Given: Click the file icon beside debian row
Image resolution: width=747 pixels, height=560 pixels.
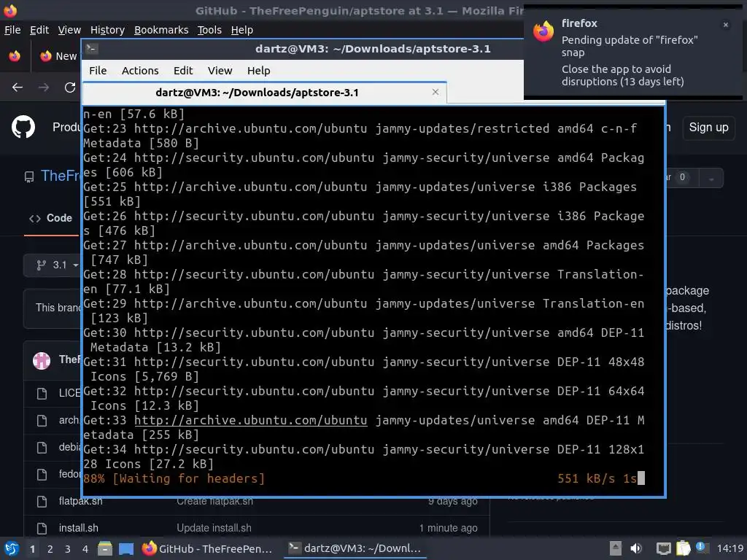Looking at the screenshot, I should pyautogui.click(x=42, y=448).
